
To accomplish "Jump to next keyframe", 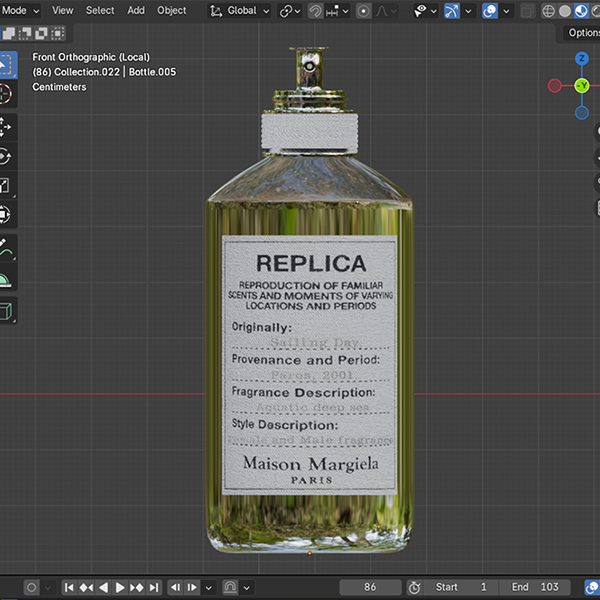I will click(137, 587).
